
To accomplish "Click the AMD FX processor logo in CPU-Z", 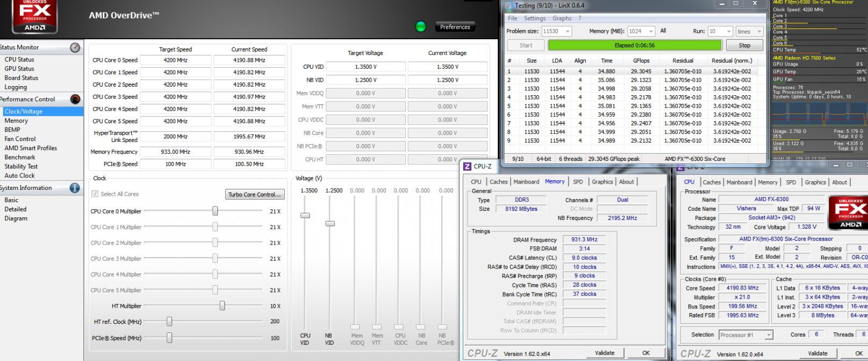I will click(x=849, y=213).
